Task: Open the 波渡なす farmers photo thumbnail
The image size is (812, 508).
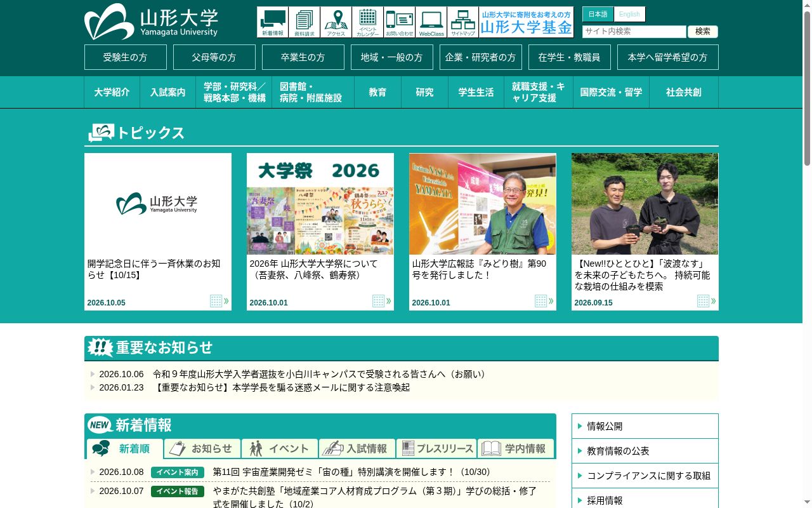Action: pos(645,204)
